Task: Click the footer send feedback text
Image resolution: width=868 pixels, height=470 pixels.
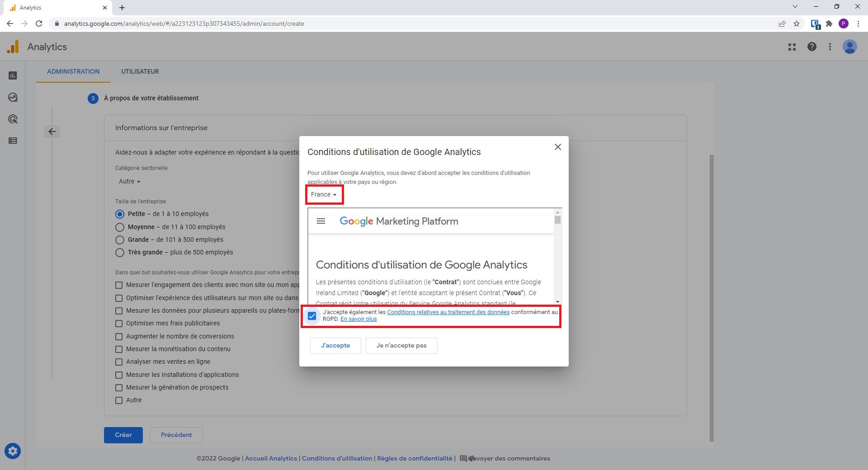Action: [509, 458]
